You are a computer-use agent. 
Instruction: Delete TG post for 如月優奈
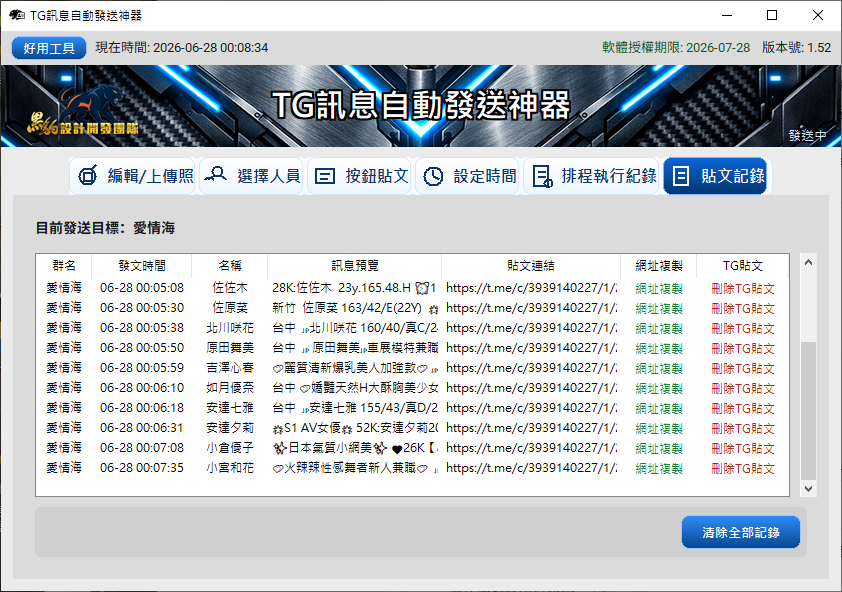point(743,388)
